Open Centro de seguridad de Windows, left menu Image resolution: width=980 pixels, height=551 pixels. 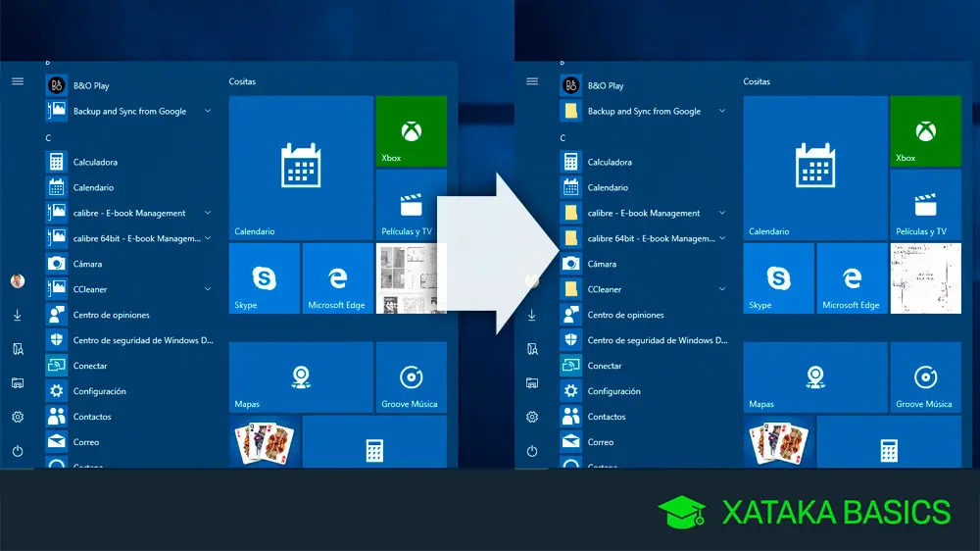coord(129,340)
